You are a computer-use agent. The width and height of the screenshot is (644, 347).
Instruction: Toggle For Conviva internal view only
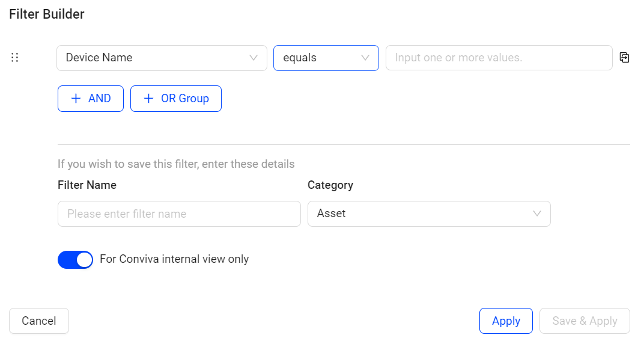point(75,260)
